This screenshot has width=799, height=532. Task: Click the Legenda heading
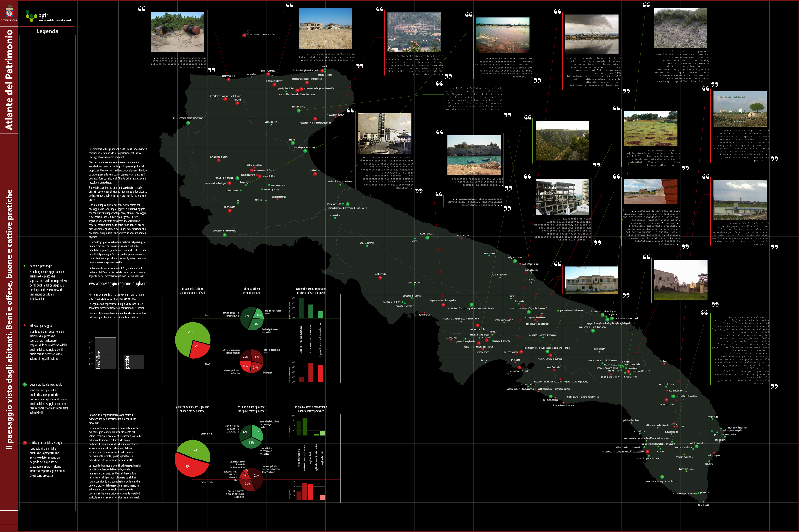tap(47, 31)
